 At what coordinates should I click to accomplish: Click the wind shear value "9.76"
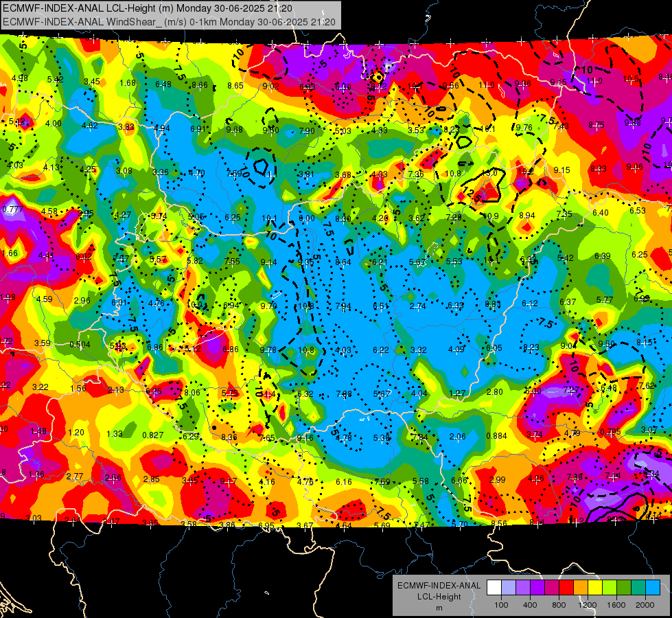524,127
